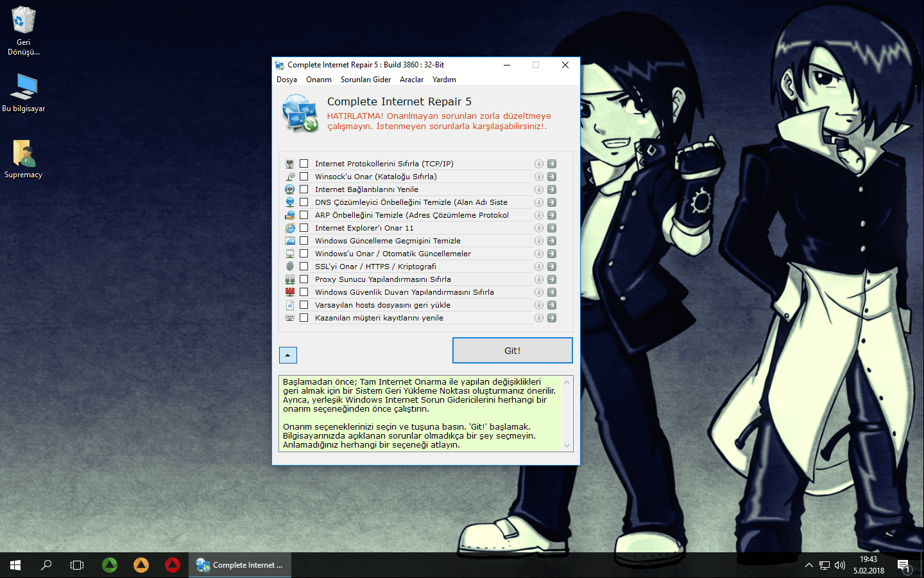Image resolution: width=924 pixels, height=578 pixels.
Task: Collapse the log panel with the arrow button
Action: tap(288, 355)
